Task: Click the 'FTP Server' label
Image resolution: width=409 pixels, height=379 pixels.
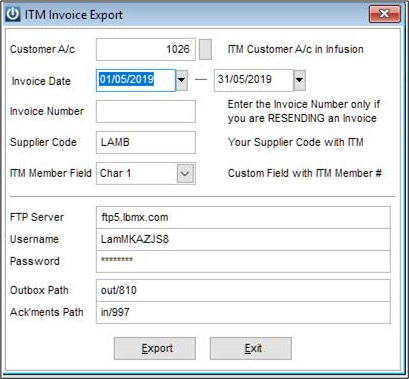Action: pyautogui.click(x=37, y=217)
